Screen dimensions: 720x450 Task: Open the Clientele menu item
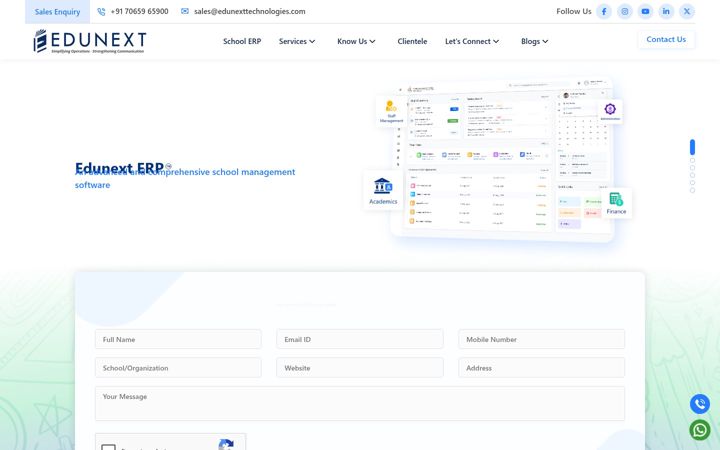(412, 41)
